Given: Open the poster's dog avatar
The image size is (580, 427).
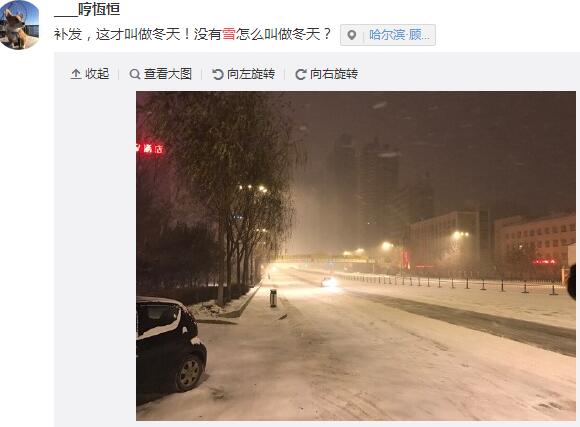Looking at the screenshot, I should (x=18, y=24).
